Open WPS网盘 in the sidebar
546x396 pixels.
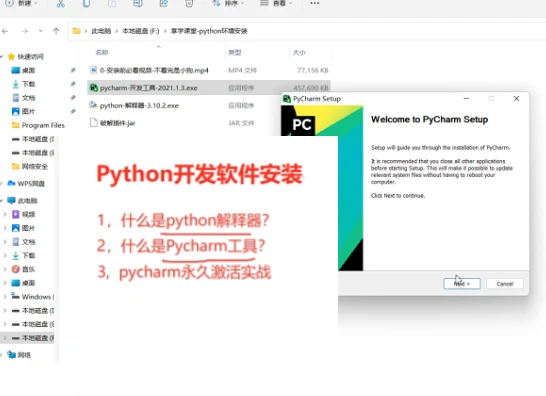click(x=31, y=184)
